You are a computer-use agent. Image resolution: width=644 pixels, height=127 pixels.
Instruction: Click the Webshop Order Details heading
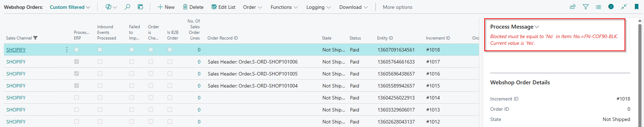[x=520, y=83]
